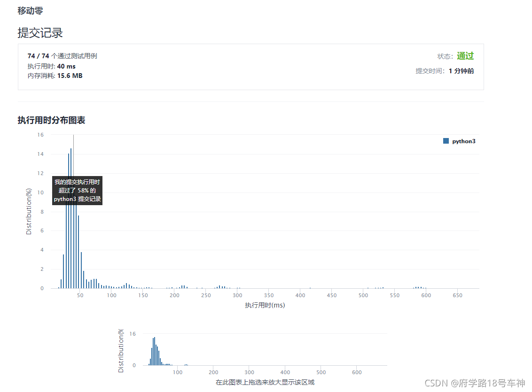Click the 200 label in navigator chart

point(213,372)
